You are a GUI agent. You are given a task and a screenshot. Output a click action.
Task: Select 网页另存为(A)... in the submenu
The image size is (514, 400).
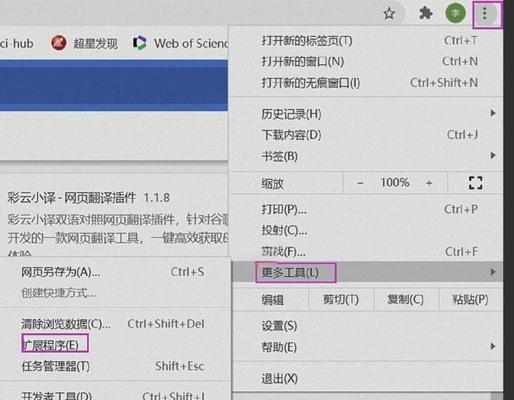click(x=114, y=272)
